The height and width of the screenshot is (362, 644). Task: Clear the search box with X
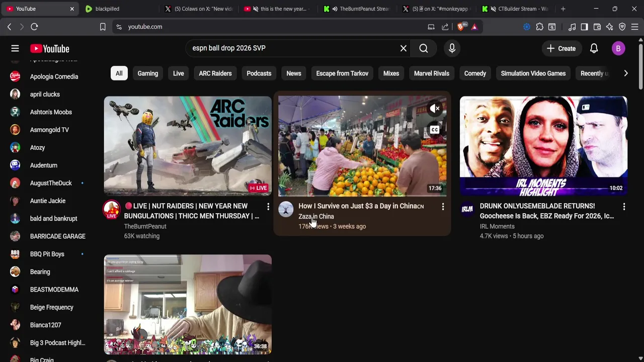[404, 48]
